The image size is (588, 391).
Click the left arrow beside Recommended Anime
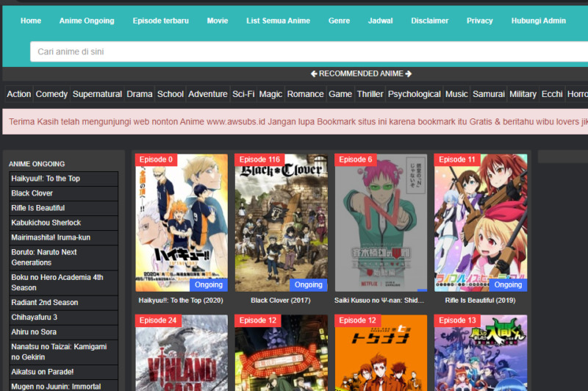[x=314, y=73]
